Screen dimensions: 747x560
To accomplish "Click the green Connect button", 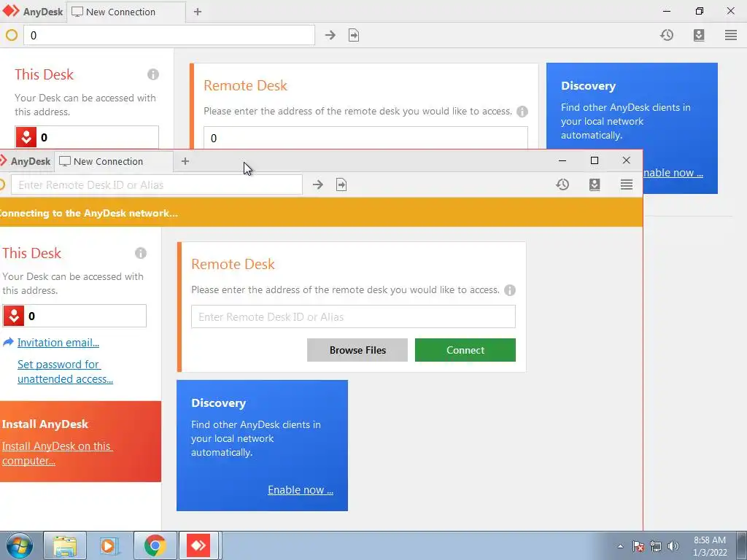I will tap(465, 350).
